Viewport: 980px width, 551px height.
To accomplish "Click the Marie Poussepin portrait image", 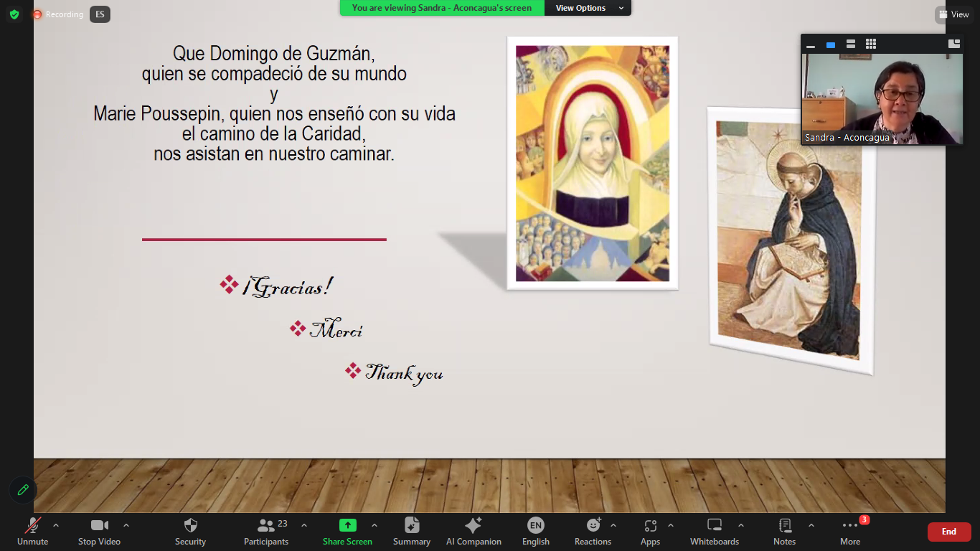I will click(x=593, y=164).
